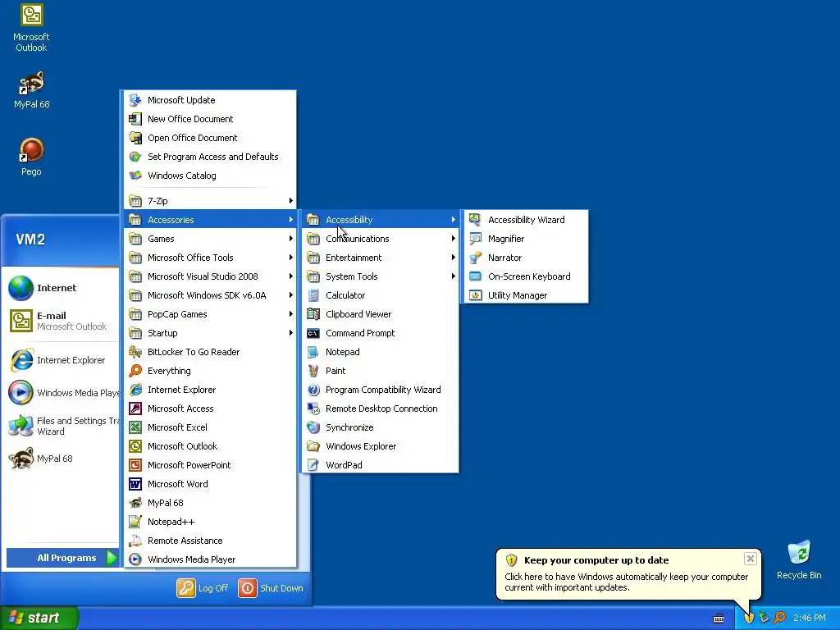Launch Microsoft Excel
This screenshot has height=630, width=840.
pos(210,427)
